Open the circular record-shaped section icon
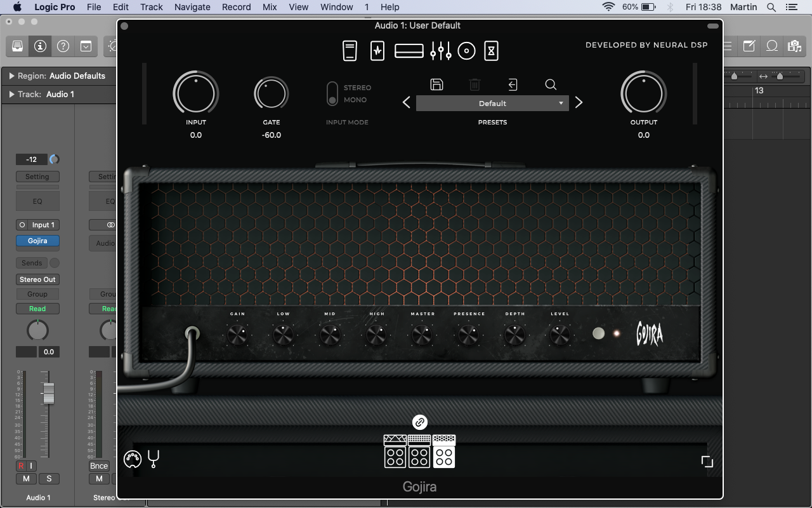Screen dimensions: 812x508 click(x=466, y=51)
